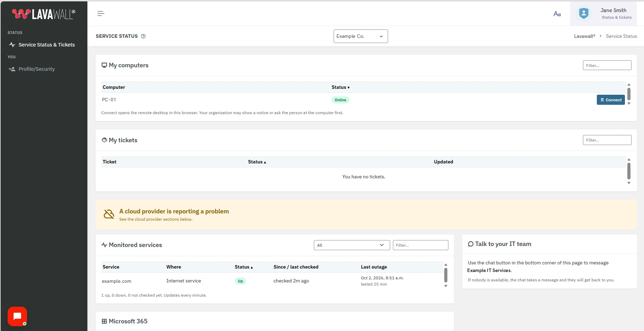This screenshot has height=331, width=644.
Task: Click the My computers table scrollbar
Action: [x=629, y=94]
